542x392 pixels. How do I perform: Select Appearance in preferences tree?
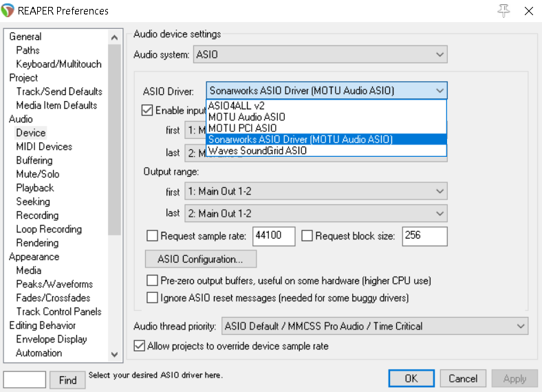34,257
